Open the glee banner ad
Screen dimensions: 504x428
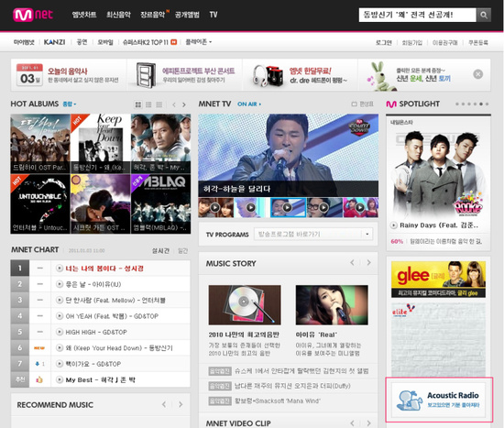438,280
